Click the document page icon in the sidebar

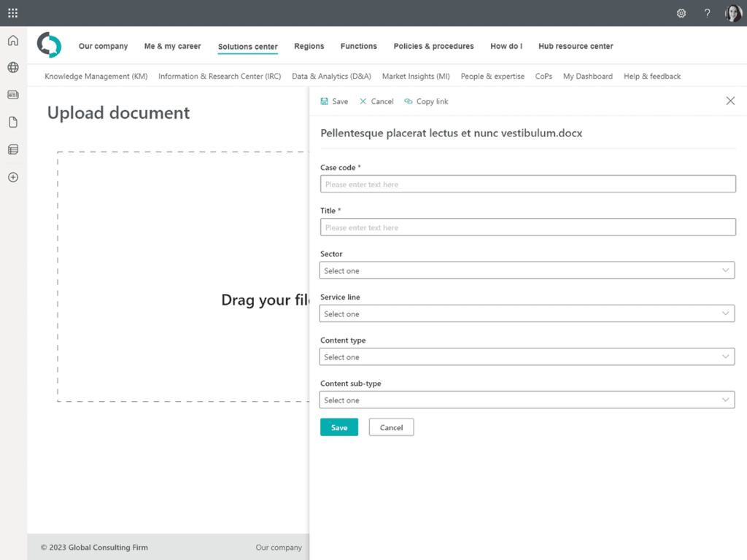pos(12,122)
